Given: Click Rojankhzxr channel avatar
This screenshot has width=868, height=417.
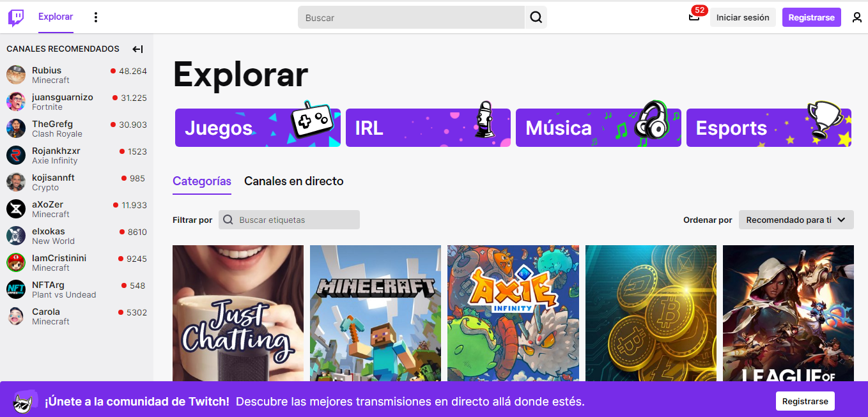Looking at the screenshot, I should point(16,155).
